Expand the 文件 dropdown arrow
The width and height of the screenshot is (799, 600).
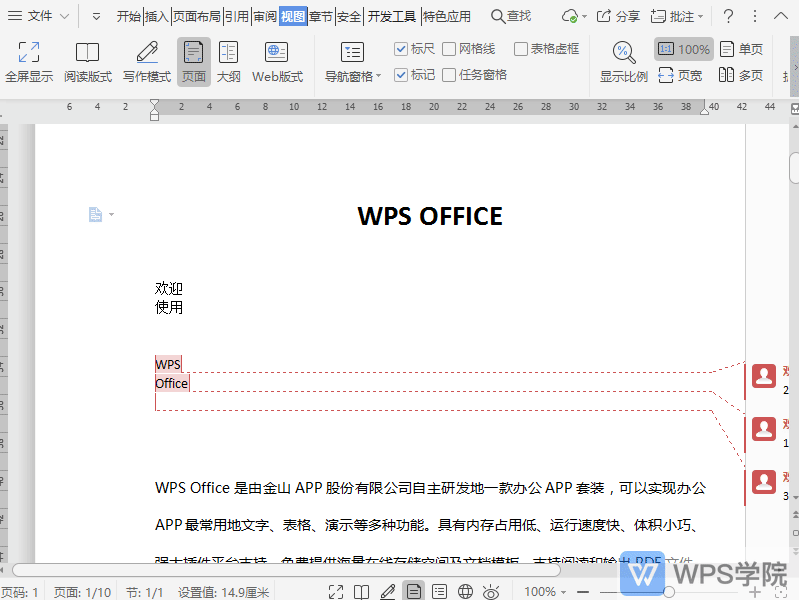(x=64, y=16)
